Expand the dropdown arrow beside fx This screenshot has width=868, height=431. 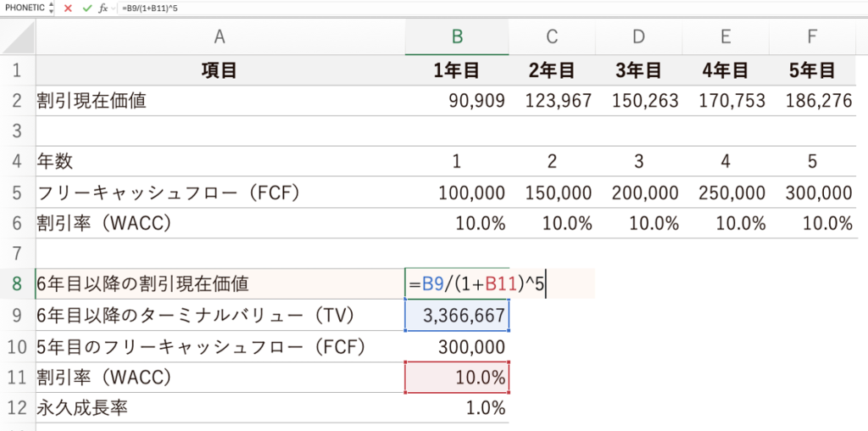coord(114,8)
